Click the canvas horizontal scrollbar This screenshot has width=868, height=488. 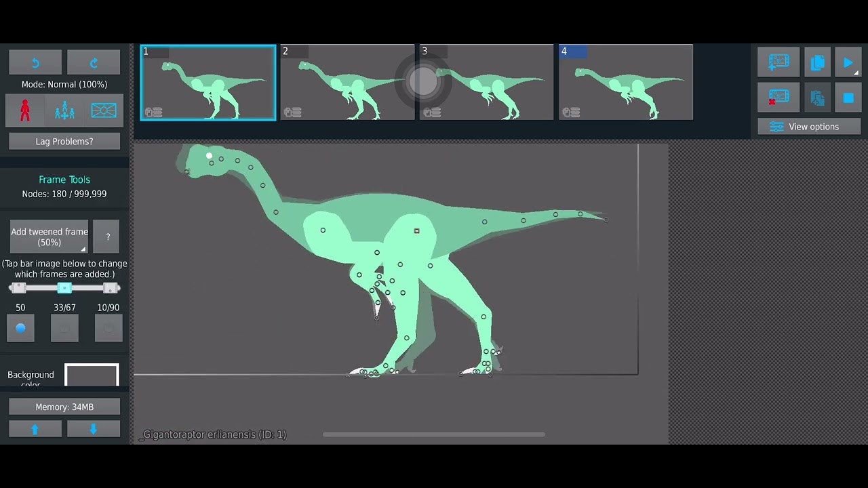click(x=434, y=434)
